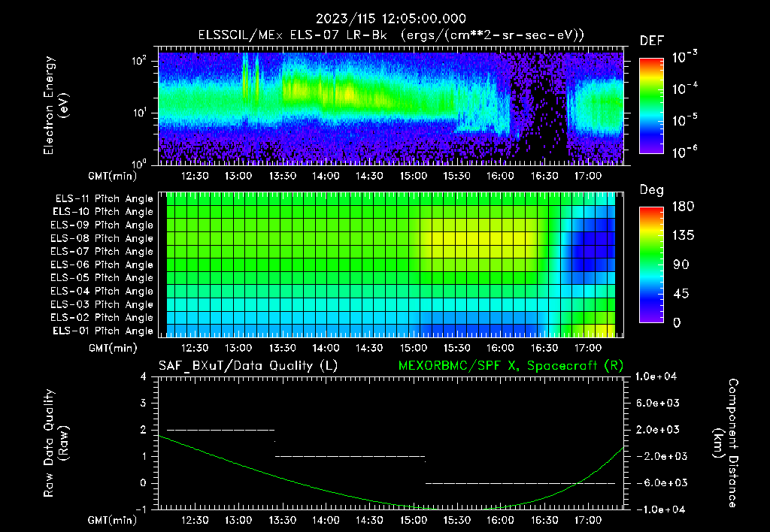Click GMT(min) label under the data quality plot
This screenshot has width=770, height=532.
pos(113,520)
